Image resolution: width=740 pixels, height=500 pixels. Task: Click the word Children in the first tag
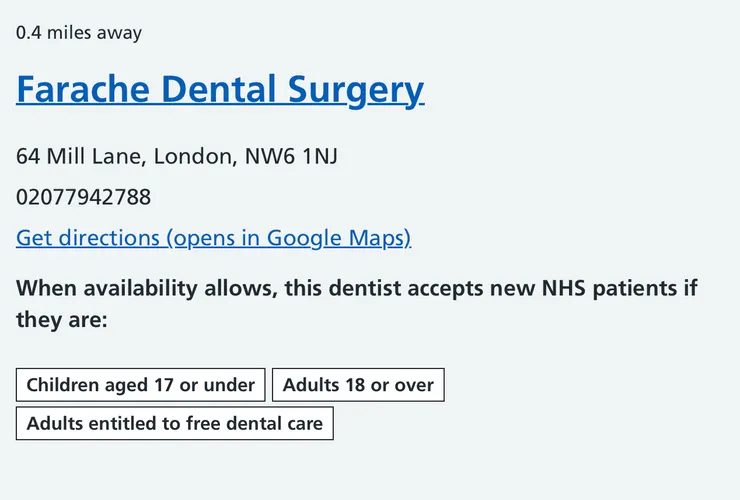click(64, 385)
